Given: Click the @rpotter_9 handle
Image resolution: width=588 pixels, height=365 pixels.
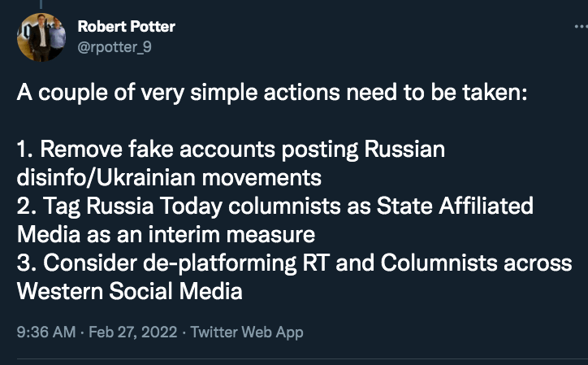Looking at the screenshot, I should (115, 46).
